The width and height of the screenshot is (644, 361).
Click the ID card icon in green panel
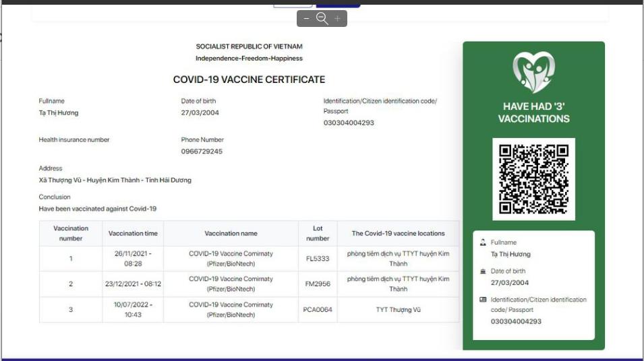pos(483,300)
